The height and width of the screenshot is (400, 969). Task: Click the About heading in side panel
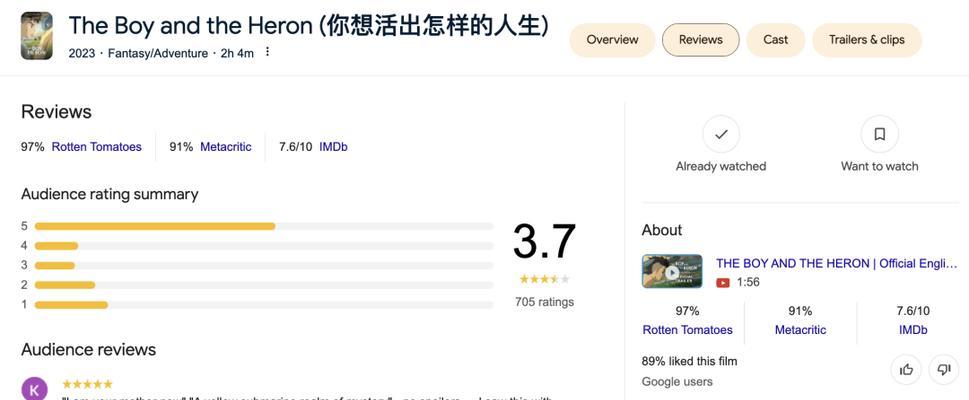(662, 230)
